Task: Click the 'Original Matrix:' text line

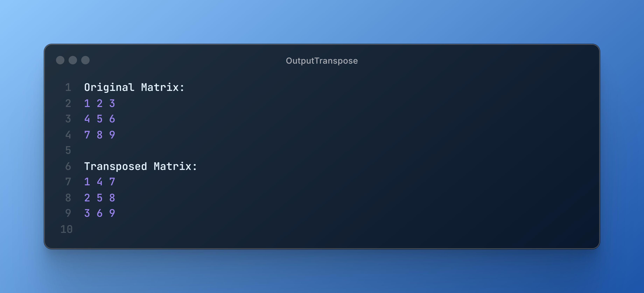Action: [x=134, y=87]
